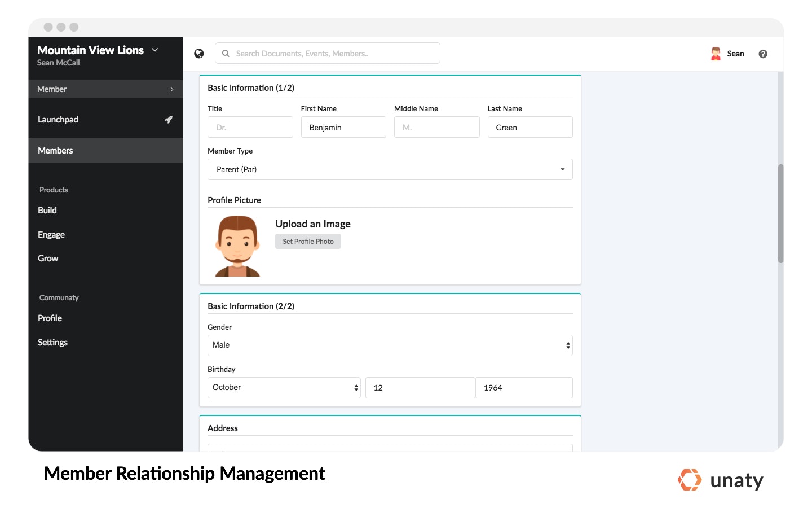Click the profile avatar picture
This screenshot has width=812, height=508.
click(237, 246)
